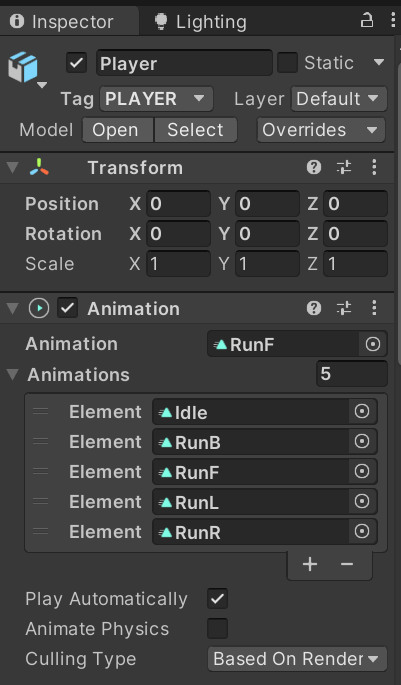
Task: Click the Animation component play icon
Action: [39, 308]
